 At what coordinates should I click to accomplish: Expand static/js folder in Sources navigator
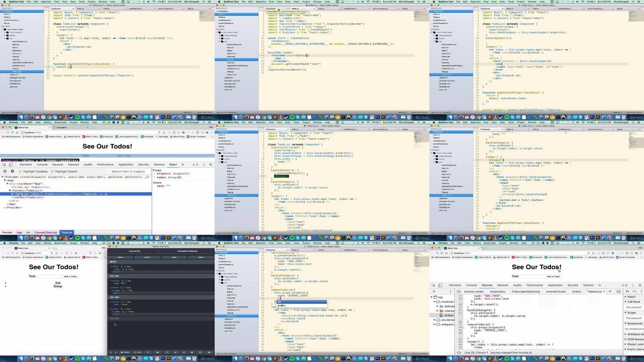tap(438, 306)
